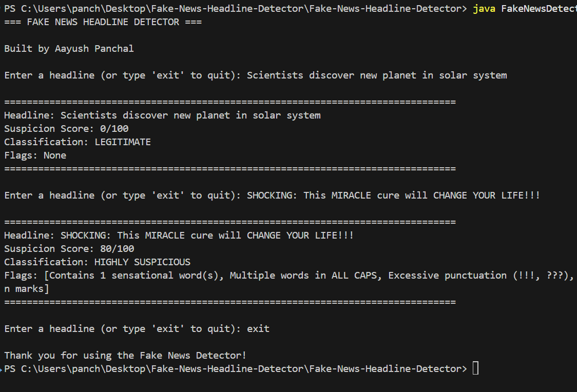Click the Multiple words in ALL CAPS flag
This screenshot has height=392, width=577.
[303, 275]
